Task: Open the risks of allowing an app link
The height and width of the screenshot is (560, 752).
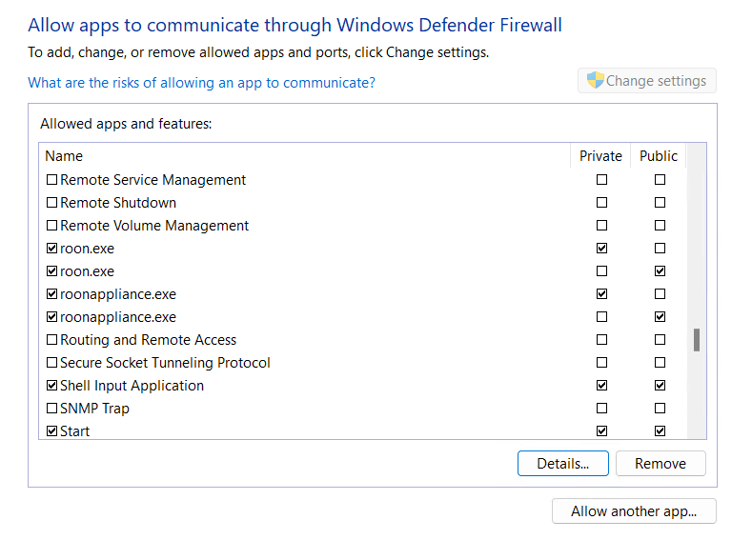Action: 201,83
